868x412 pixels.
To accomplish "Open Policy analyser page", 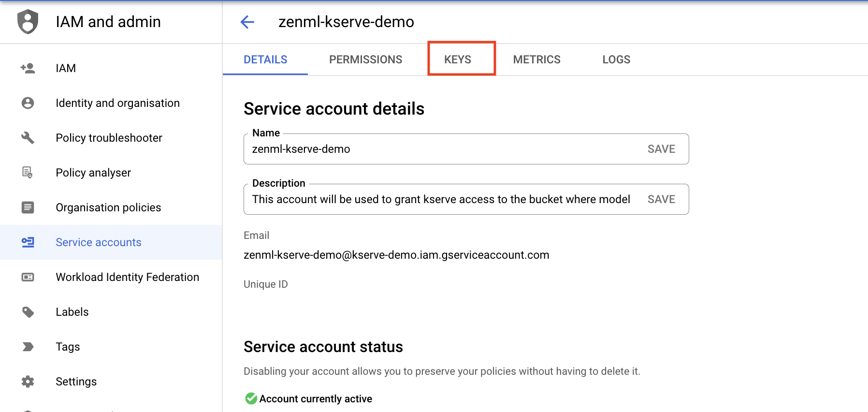I will tap(111, 173).
